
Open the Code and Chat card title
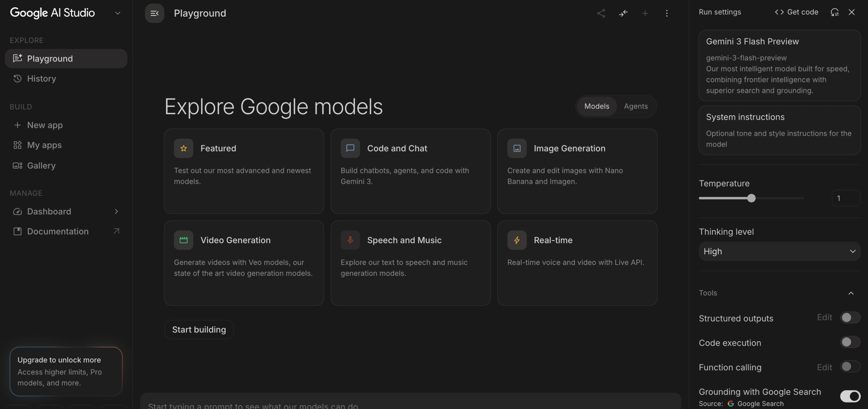397,148
